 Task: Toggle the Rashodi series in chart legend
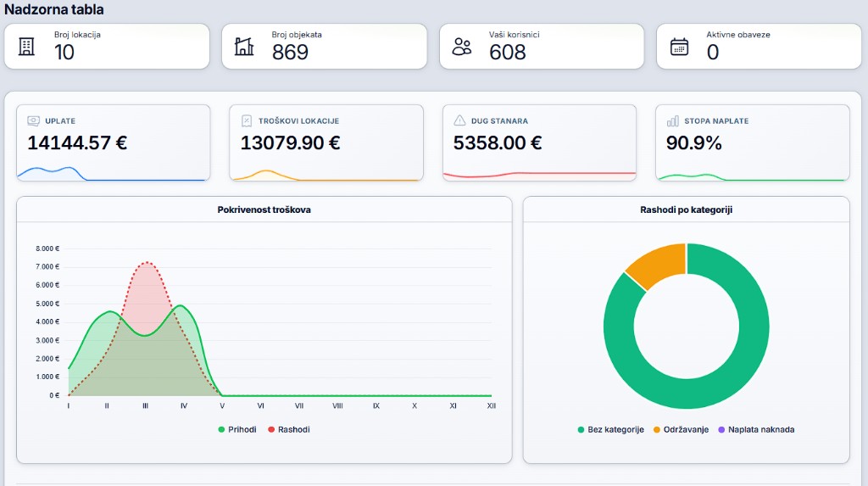(x=289, y=429)
